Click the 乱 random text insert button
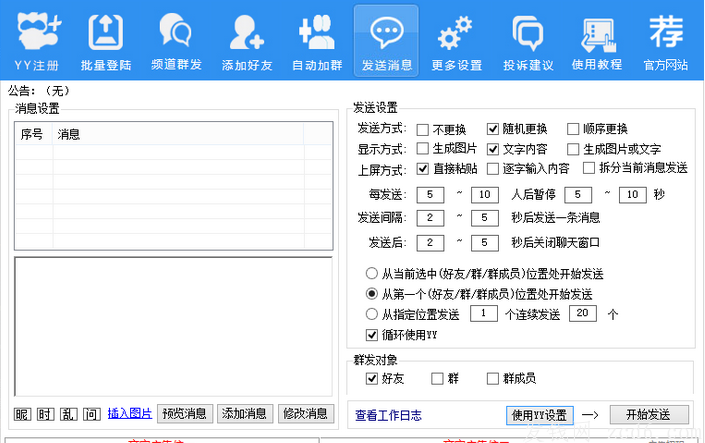The image size is (705, 443). click(68, 414)
